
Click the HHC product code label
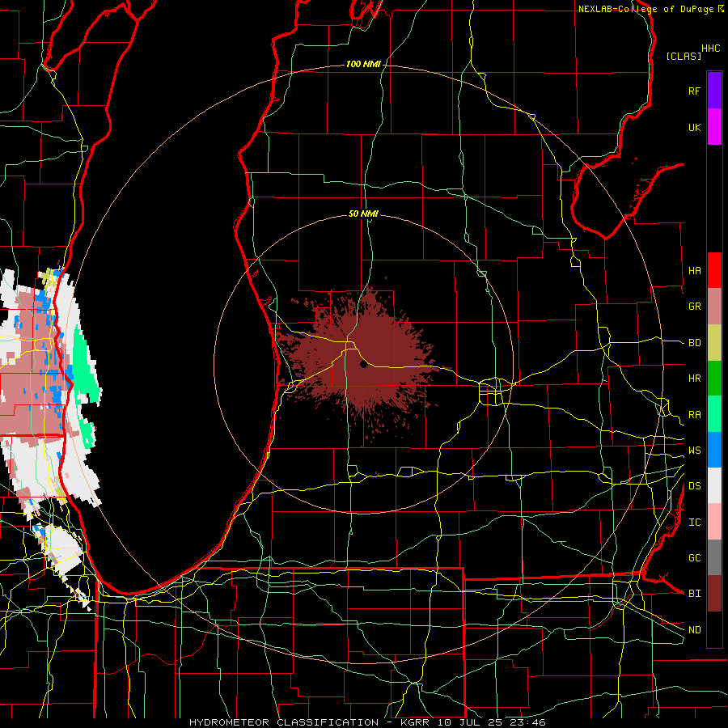711,49
